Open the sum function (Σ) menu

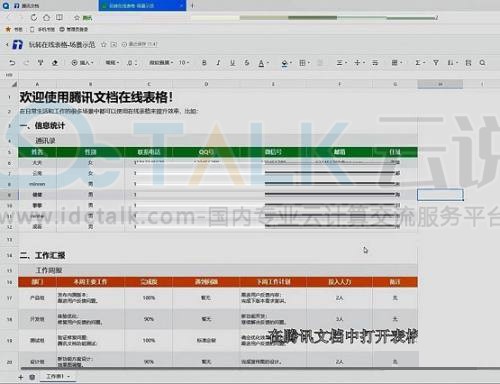pyautogui.click(x=419, y=63)
